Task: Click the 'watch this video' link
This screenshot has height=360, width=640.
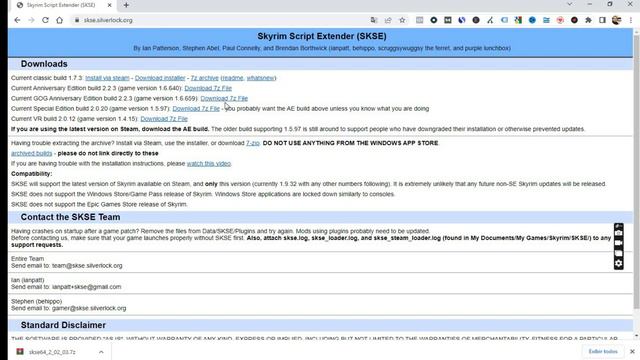Action: tap(209, 163)
